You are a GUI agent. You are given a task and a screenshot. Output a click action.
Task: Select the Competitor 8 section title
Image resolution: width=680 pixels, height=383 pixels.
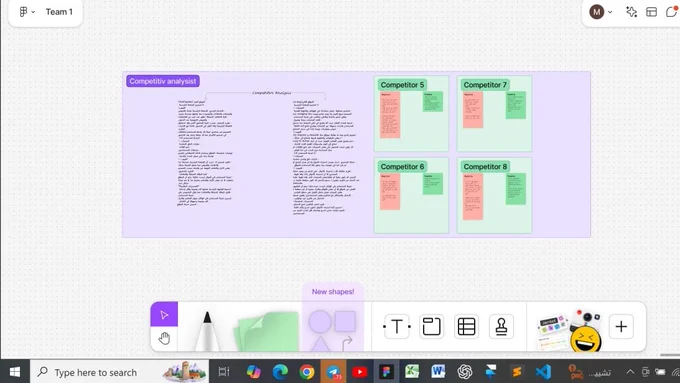(x=485, y=167)
